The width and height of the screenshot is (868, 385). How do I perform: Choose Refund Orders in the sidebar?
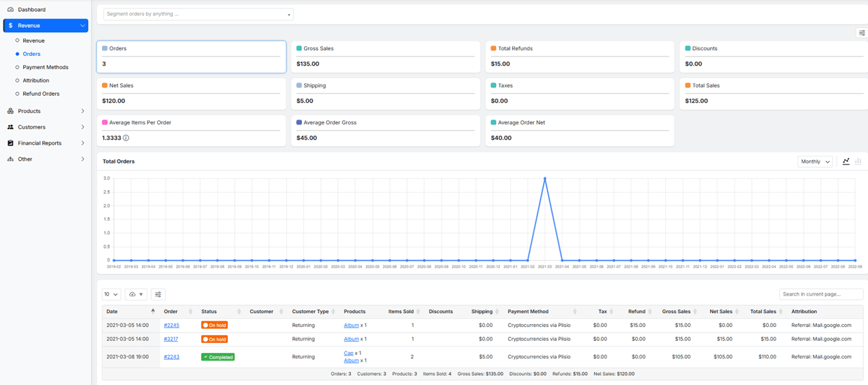click(x=41, y=94)
